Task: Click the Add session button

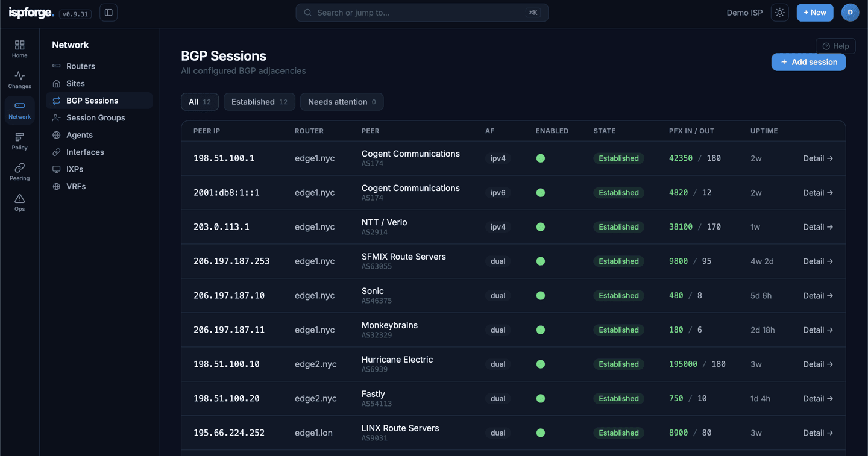Action: tap(808, 62)
